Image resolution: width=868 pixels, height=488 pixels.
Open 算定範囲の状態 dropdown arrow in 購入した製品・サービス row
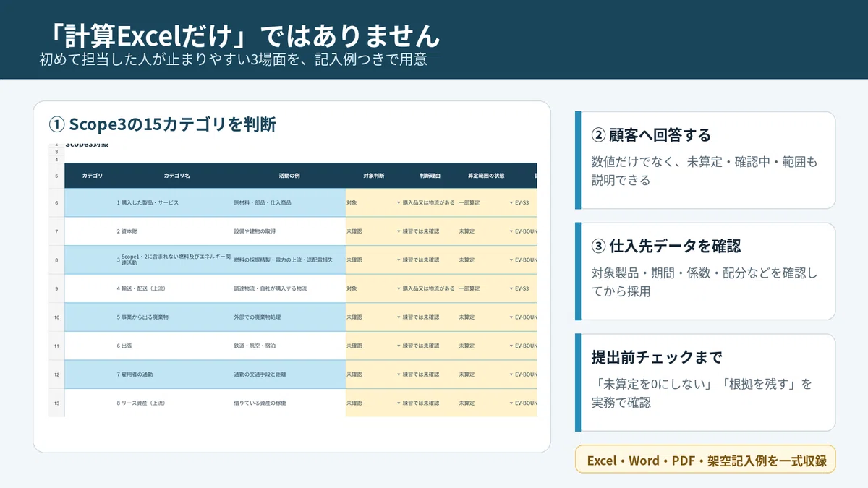510,202
